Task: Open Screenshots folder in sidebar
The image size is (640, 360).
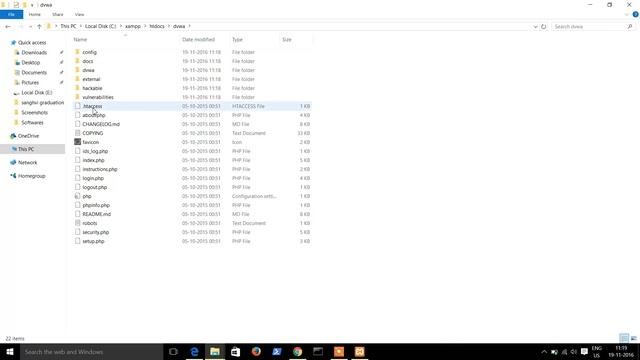Action: tap(35, 113)
